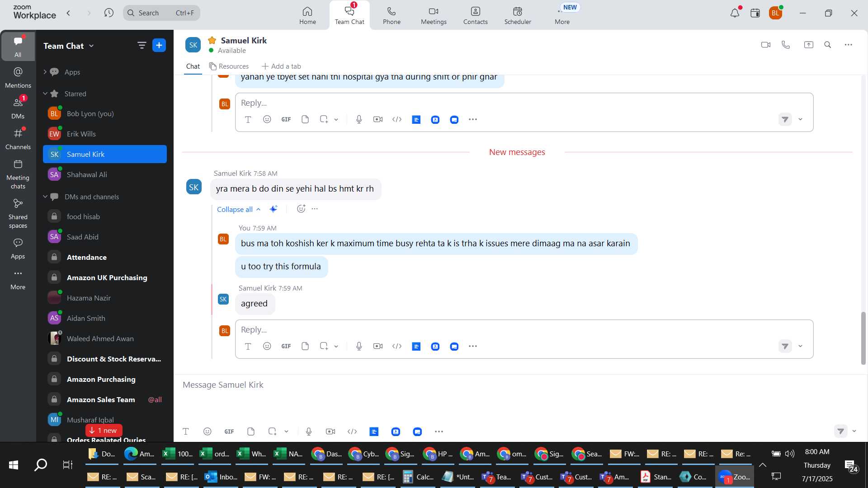Viewport: 868px width, 488px height.
Task: Open emoji picker in main composer
Action: click(x=208, y=432)
